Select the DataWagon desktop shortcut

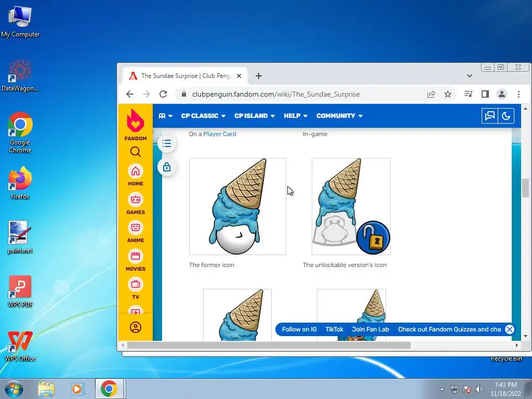(x=20, y=75)
